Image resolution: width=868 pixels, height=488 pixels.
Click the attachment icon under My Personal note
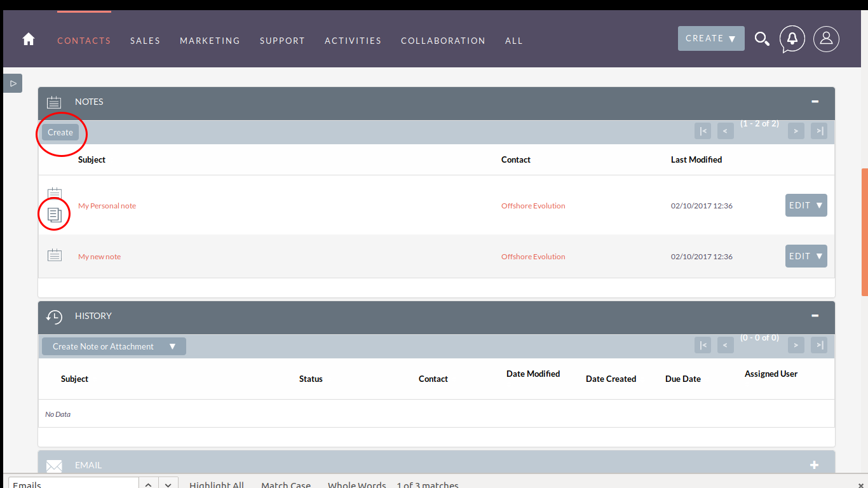[55, 215]
